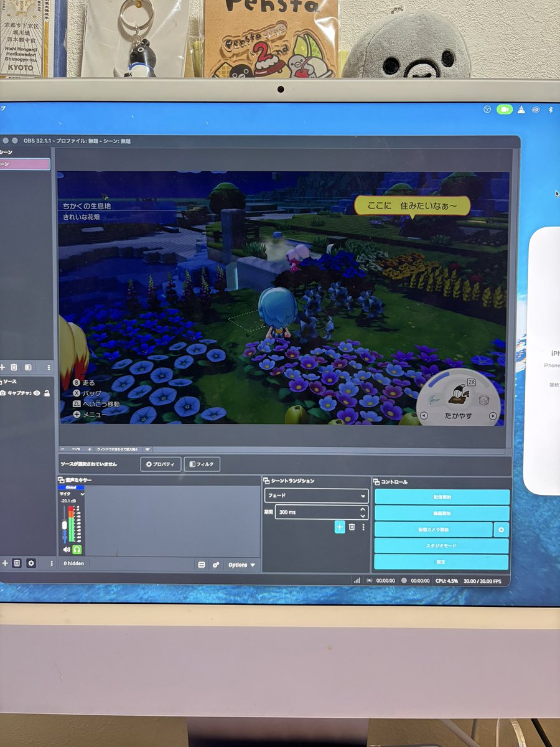Click the Controls dock float icon

[376, 482]
